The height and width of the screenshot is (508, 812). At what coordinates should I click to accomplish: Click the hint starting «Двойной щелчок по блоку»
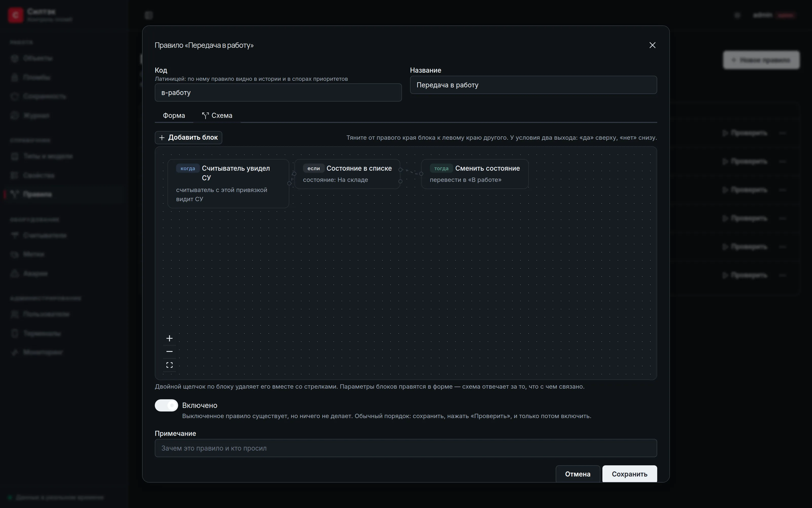click(369, 386)
